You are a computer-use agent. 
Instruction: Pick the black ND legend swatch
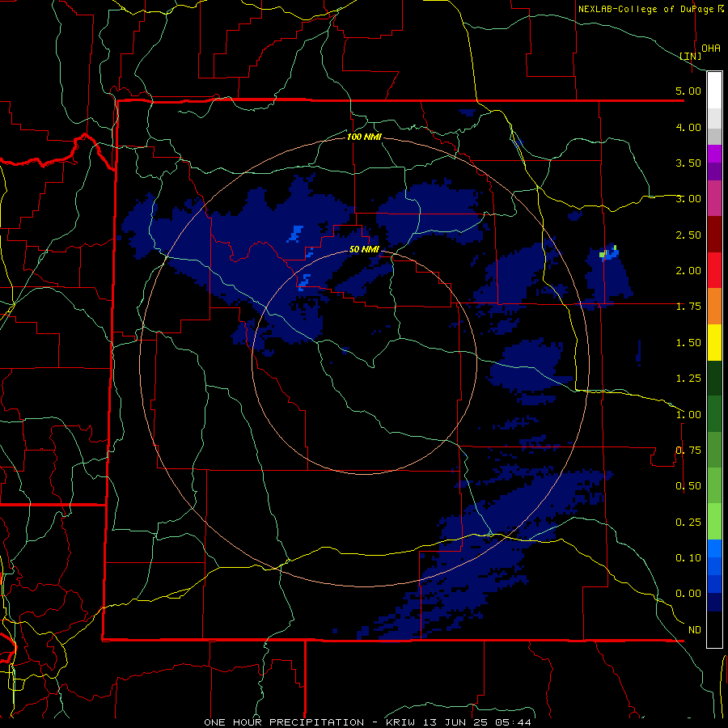pos(714,629)
